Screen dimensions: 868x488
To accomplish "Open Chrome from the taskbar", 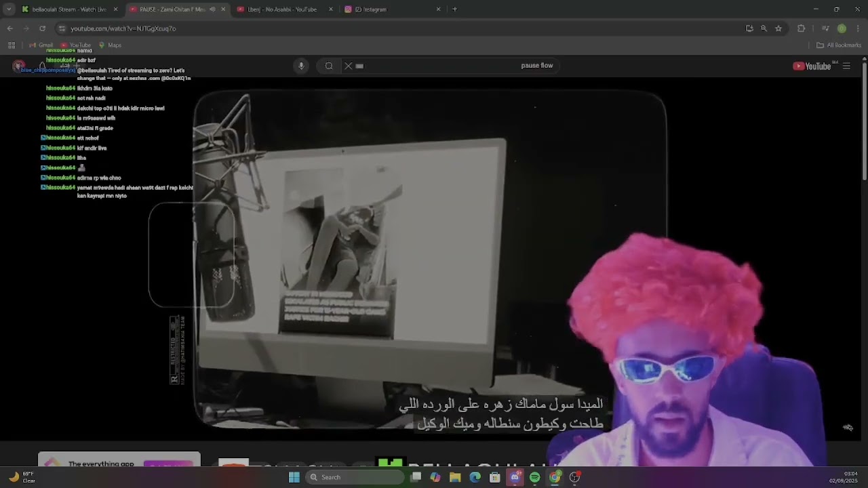I will (x=555, y=477).
